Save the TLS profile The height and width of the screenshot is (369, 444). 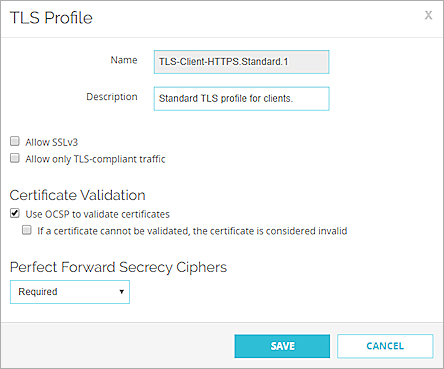pyautogui.click(x=282, y=346)
